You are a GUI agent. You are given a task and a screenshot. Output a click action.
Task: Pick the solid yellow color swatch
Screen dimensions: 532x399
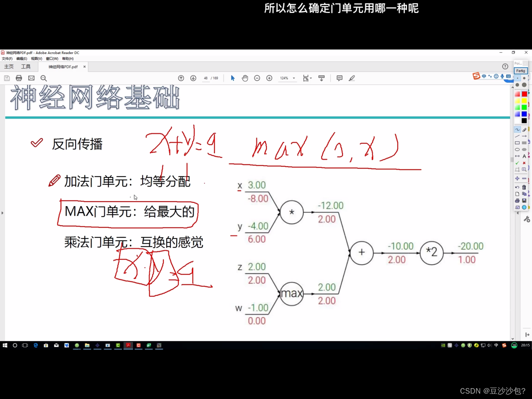[x=524, y=101]
